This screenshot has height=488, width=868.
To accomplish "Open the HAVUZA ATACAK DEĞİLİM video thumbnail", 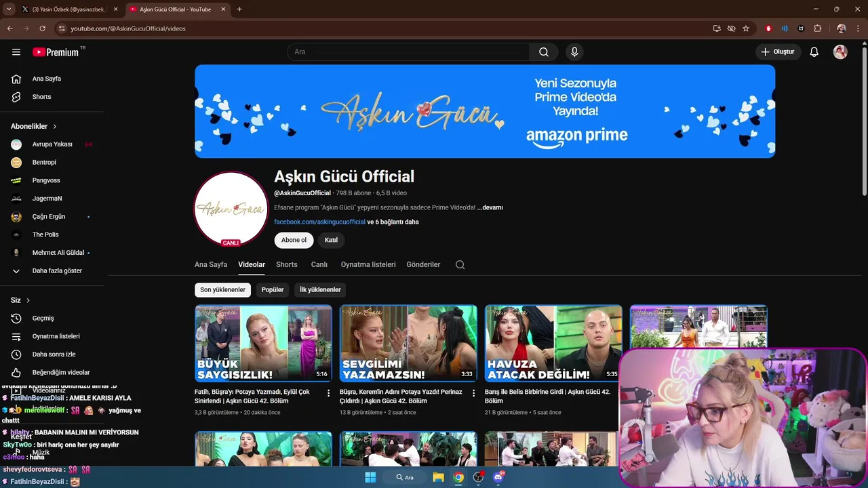I will [x=553, y=344].
